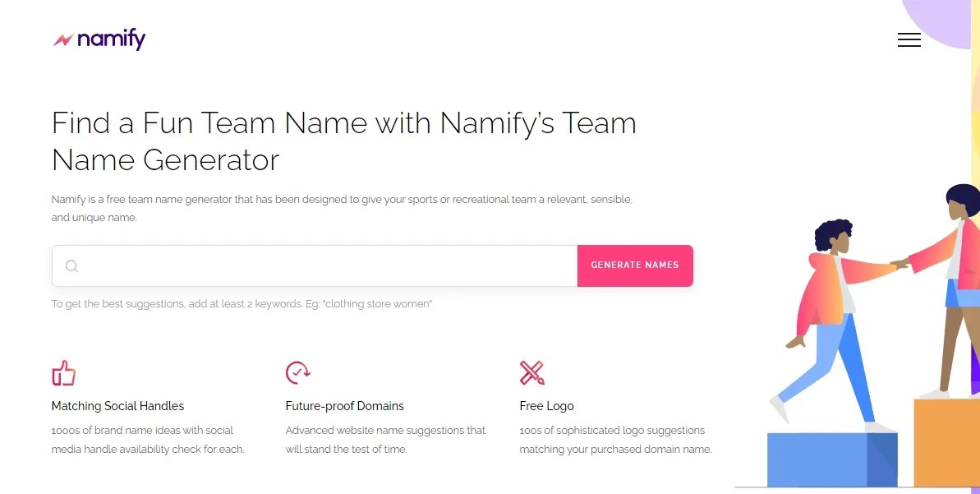This screenshot has height=494, width=980.
Task: Click inside the keyword search field
Action: click(312, 265)
